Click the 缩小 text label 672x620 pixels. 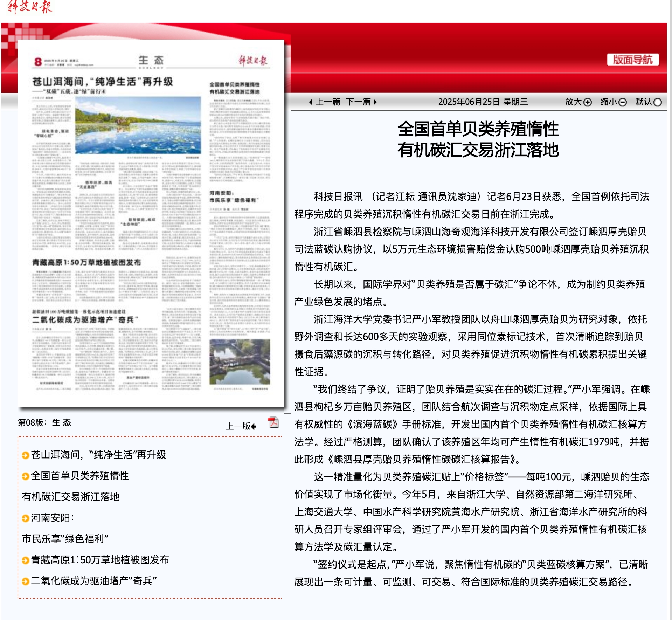609,102
